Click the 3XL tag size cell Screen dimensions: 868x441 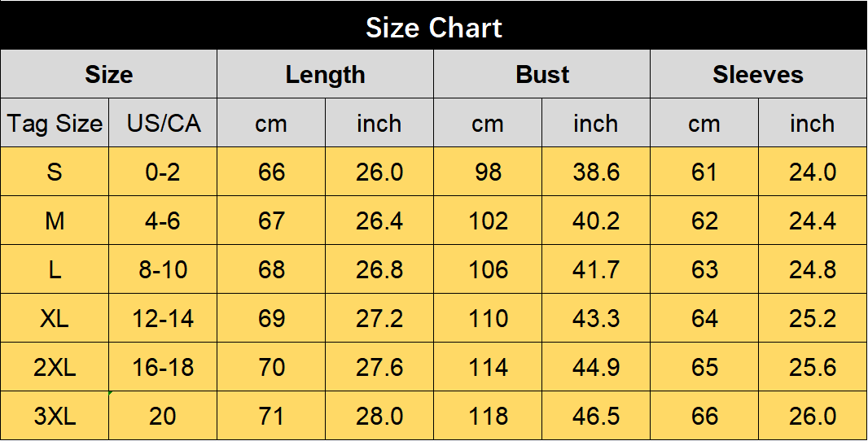point(55,416)
